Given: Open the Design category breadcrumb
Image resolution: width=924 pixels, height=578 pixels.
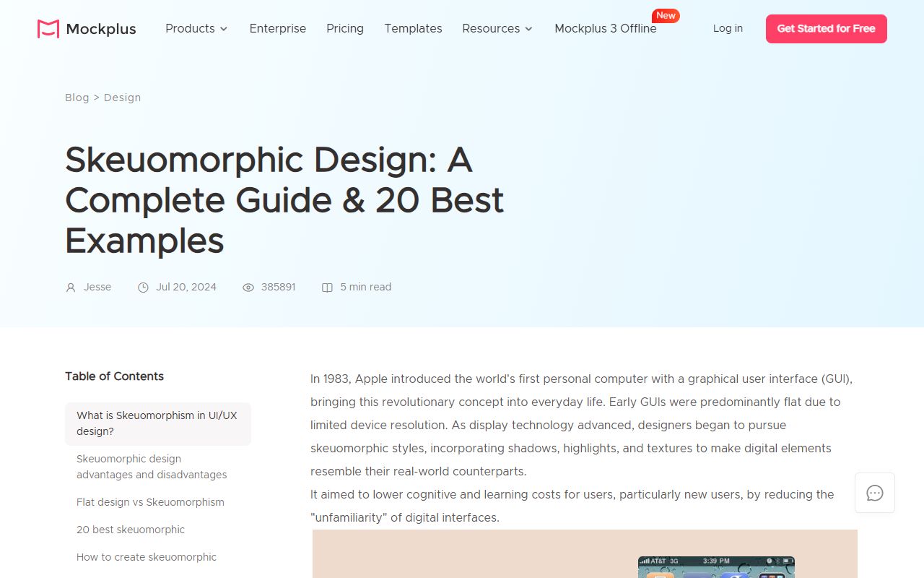Looking at the screenshot, I should pyautogui.click(x=122, y=98).
